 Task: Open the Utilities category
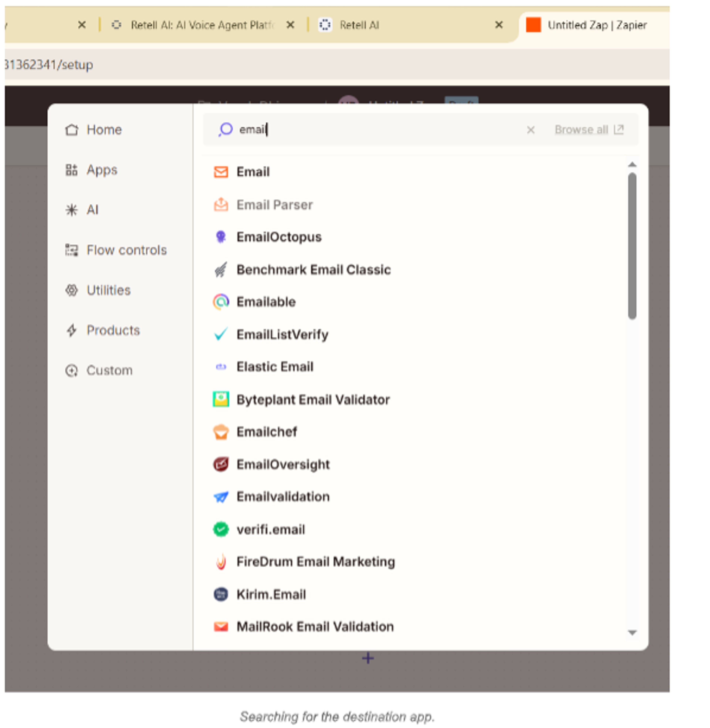pos(98,290)
